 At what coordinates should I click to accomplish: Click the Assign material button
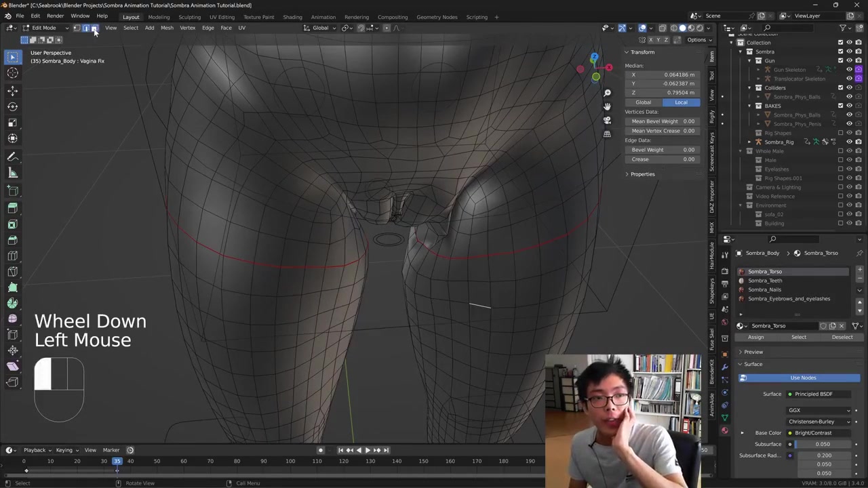(755, 337)
